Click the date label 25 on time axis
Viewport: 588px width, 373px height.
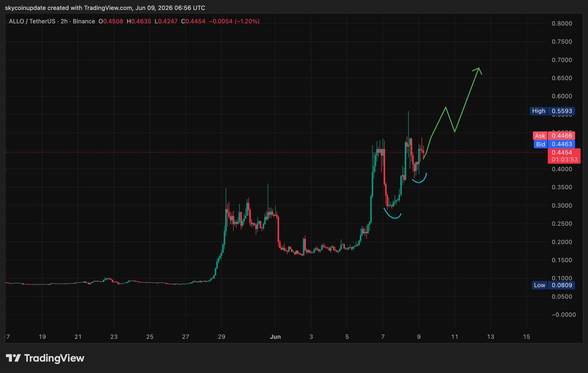(149, 337)
